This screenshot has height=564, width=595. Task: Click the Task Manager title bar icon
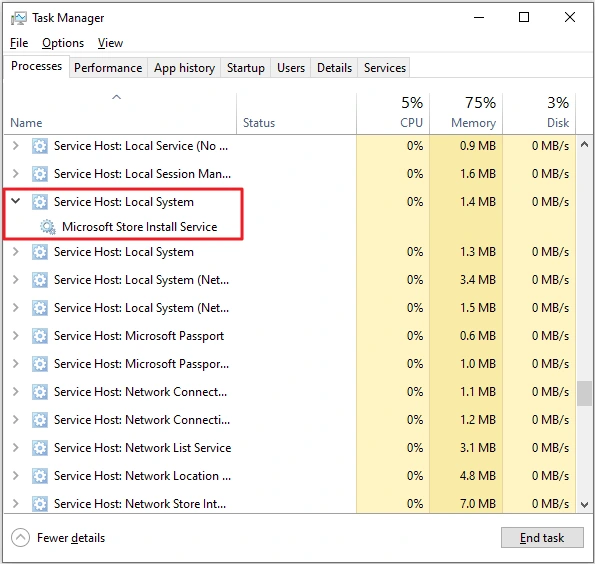[x=19, y=18]
